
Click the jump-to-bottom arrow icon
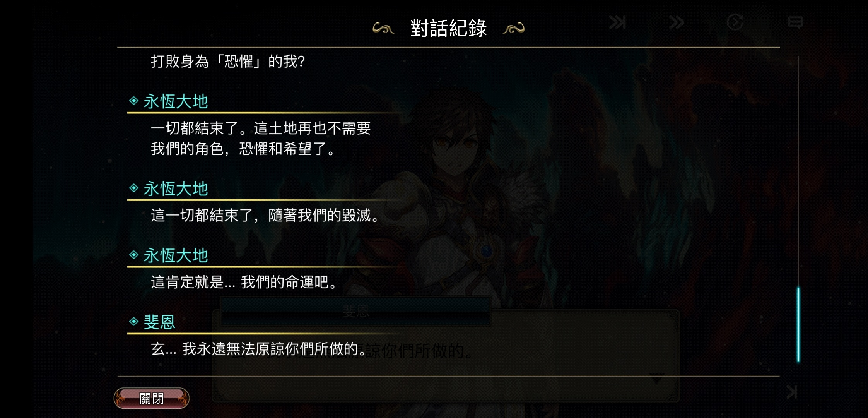(792, 392)
